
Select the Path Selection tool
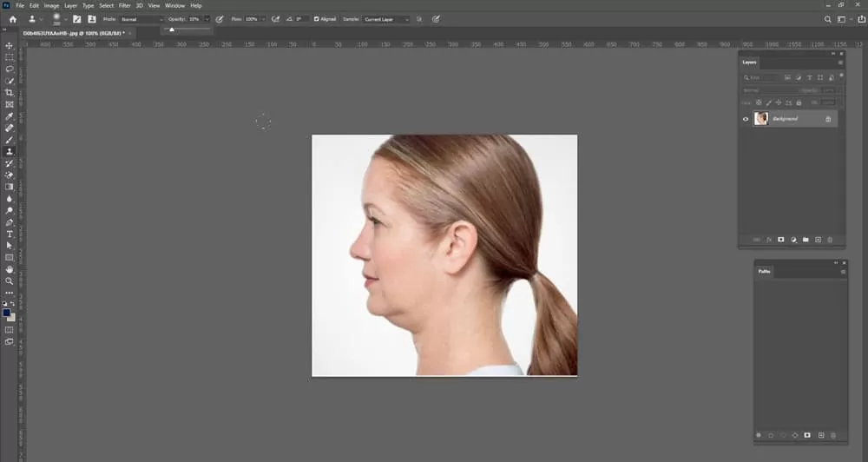(9, 246)
